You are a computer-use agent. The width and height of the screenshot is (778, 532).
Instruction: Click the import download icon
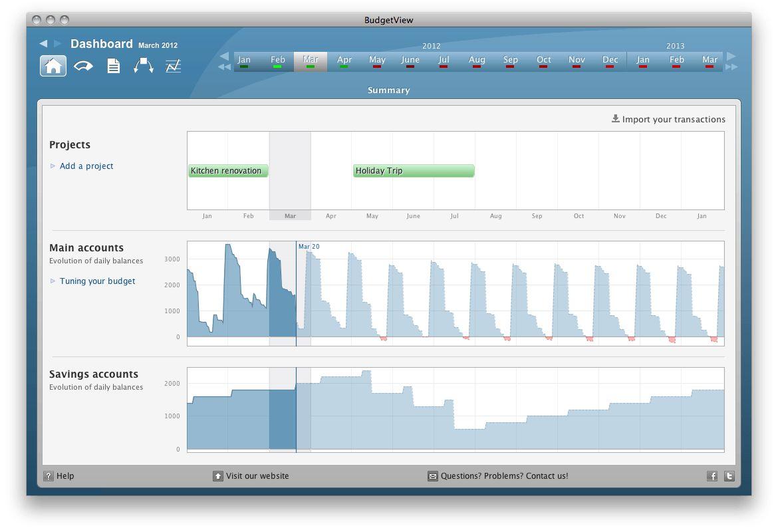pyautogui.click(x=616, y=119)
